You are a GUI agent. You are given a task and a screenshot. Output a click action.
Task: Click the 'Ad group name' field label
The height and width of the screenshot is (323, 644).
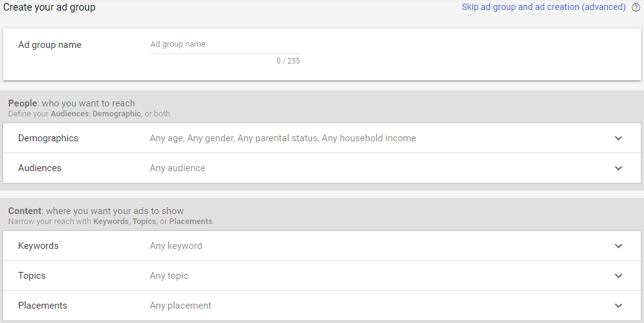tap(50, 45)
